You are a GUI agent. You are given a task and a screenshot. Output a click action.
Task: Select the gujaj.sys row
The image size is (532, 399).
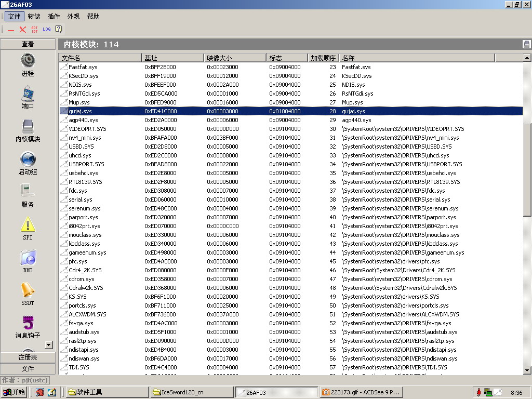point(291,111)
